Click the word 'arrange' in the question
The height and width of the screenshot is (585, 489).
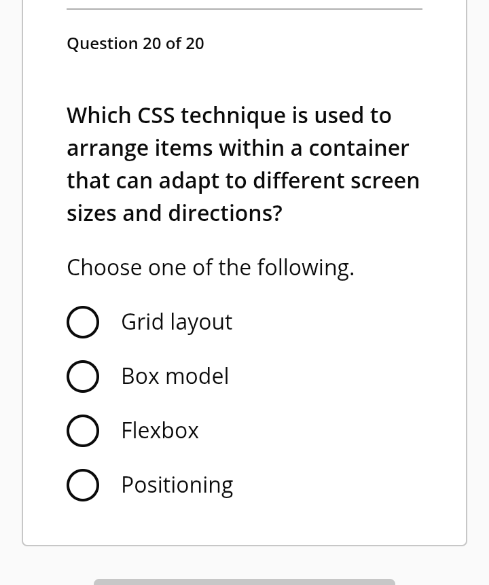(x=107, y=149)
